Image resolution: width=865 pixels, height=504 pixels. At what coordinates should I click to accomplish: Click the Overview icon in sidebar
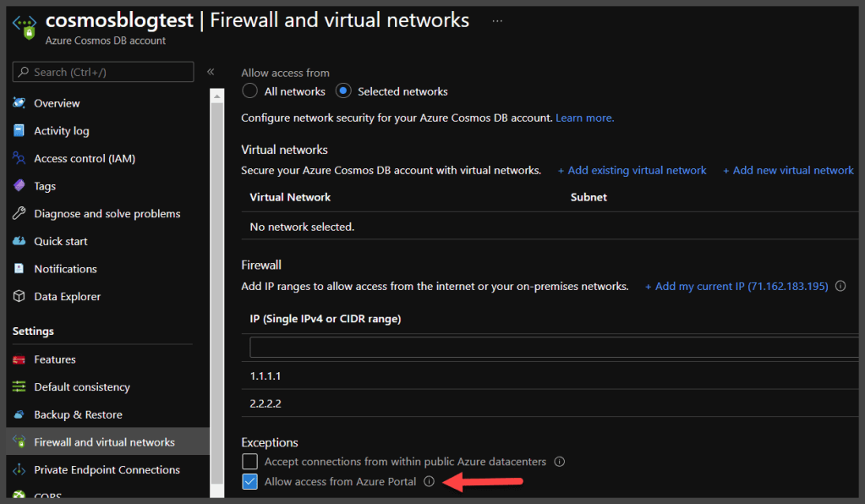19,103
